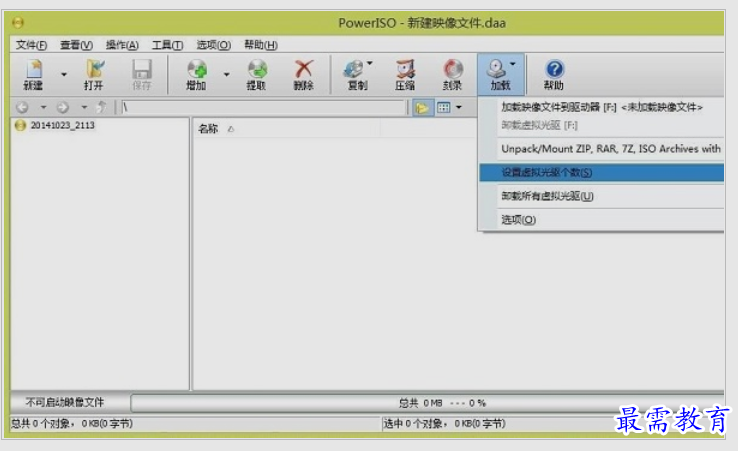Click the Open (打开) toolbar icon
The width and height of the screenshot is (738, 451).
pyautogui.click(x=94, y=74)
